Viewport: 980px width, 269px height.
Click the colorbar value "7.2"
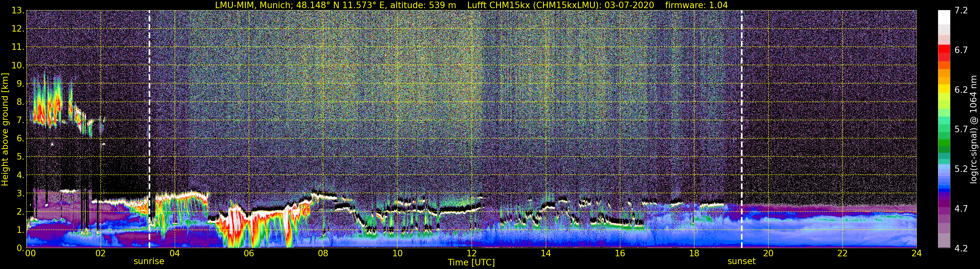point(961,11)
